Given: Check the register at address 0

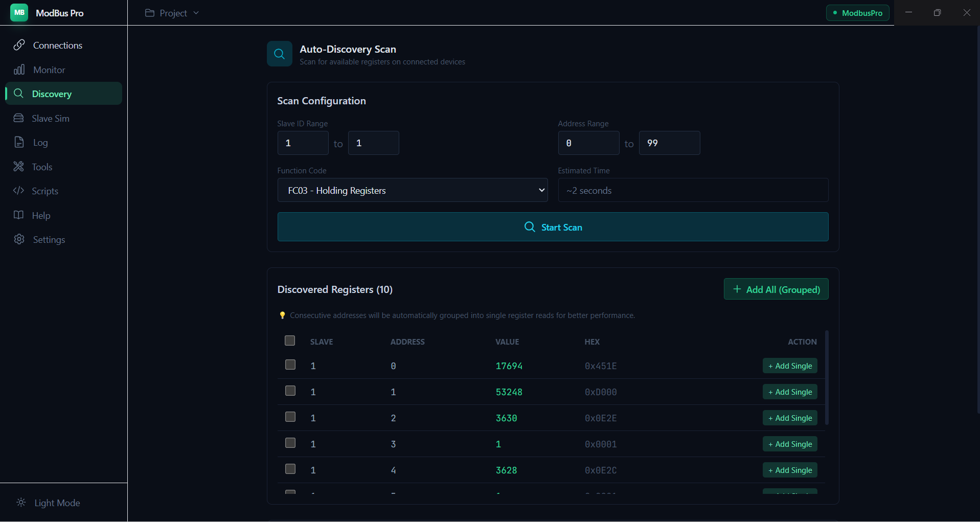Looking at the screenshot, I should click(x=290, y=365).
